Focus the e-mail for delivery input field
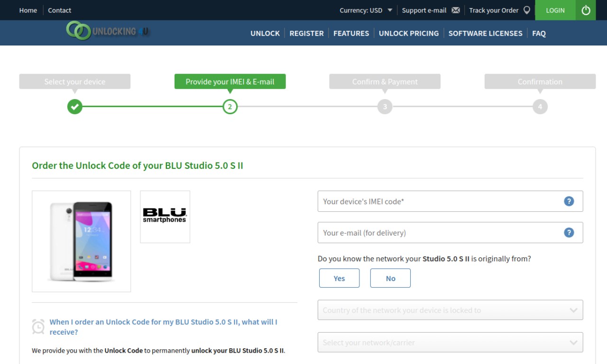Viewport: 607px width, 364px height. [x=451, y=233]
